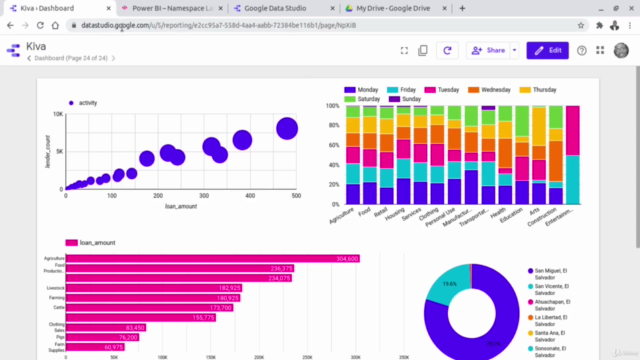Close the Power BI tab
The height and width of the screenshot is (360, 640).
[220, 8]
